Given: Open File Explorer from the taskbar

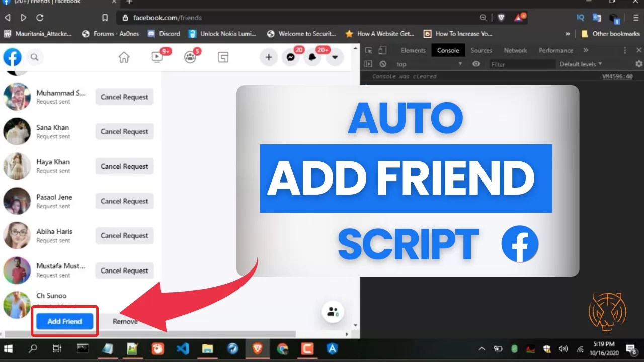Looking at the screenshot, I should point(207,348).
